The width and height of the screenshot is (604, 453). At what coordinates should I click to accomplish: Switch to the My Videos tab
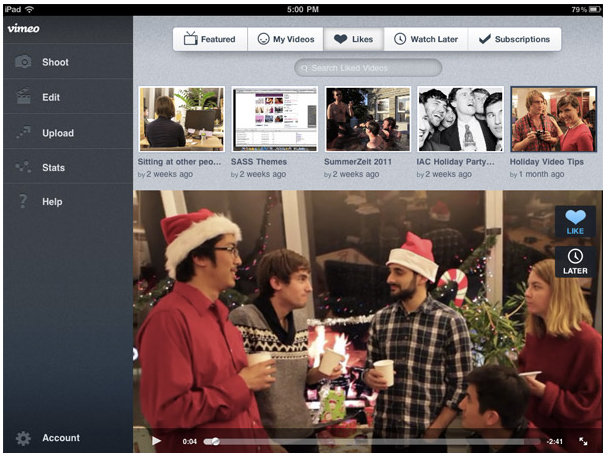(x=285, y=39)
